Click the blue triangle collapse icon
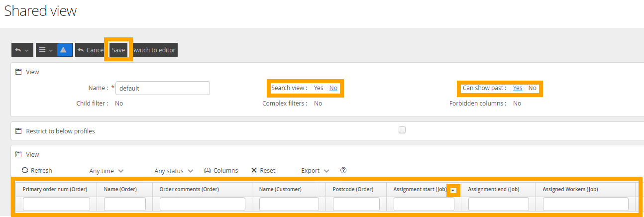The width and height of the screenshot is (644, 217). 63,50
